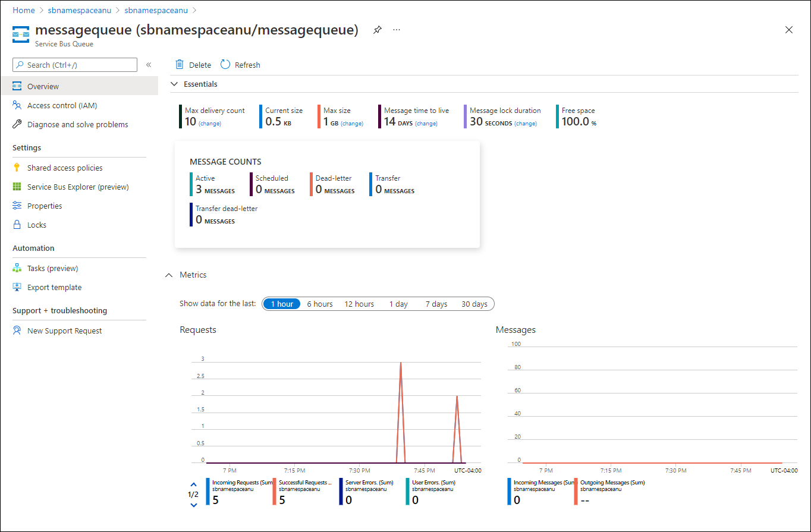Screen dimensions: 811x532
Task: Click the Service Bus Explorer grid icon
Action: tap(17, 187)
